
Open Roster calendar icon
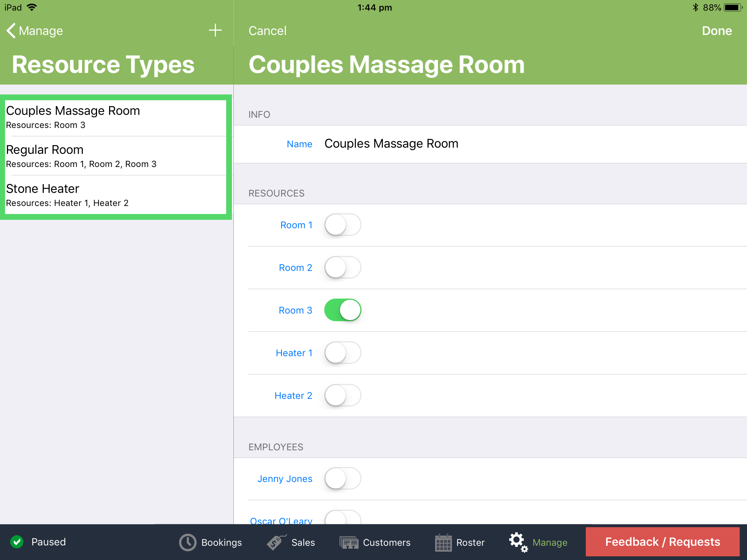tap(443, 542)
